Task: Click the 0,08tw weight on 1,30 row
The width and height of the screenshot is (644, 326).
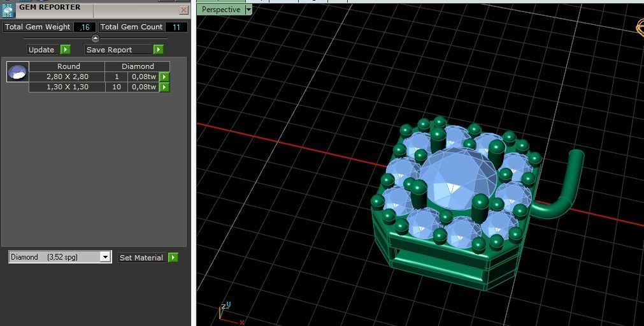Action: coord(144,87)
